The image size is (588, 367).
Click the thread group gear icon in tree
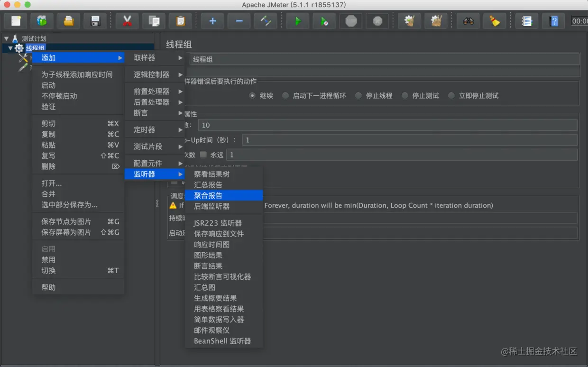coord(19,48)
